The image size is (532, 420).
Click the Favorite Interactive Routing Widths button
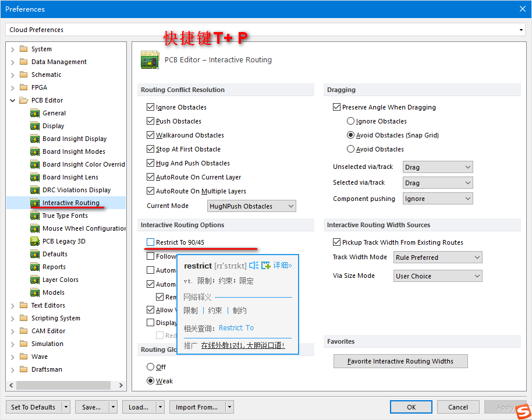tap(400, 361)
